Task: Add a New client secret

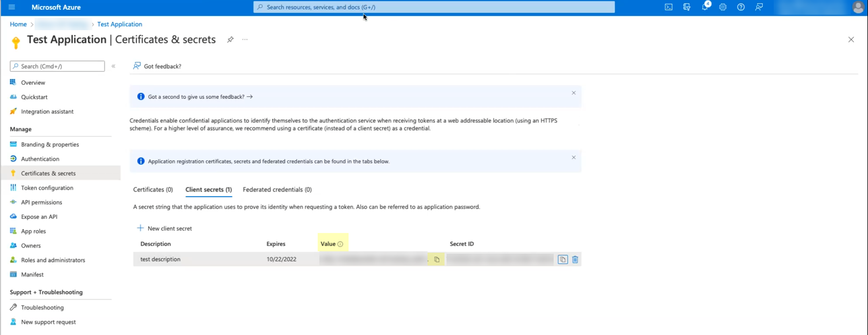Action: [164, 228]
